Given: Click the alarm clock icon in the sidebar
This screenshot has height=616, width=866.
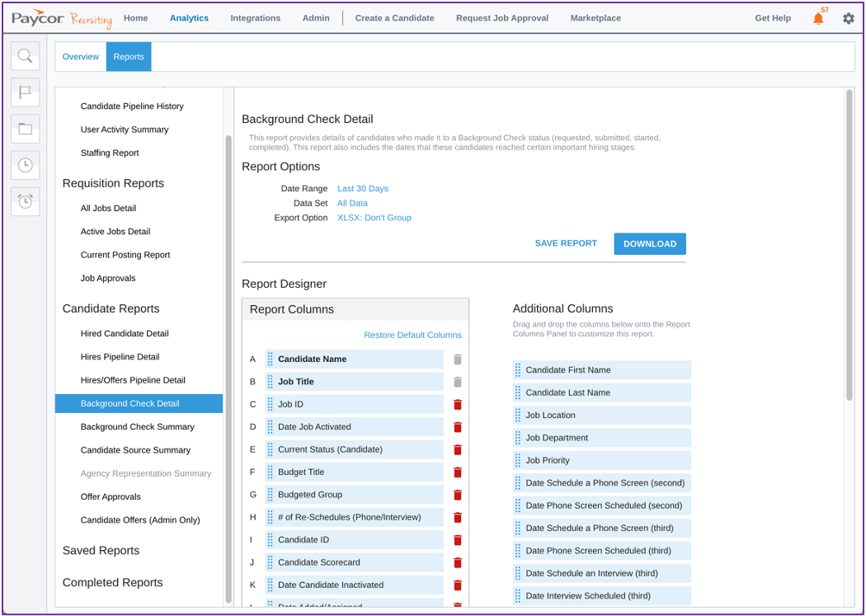Looking at the screenshot, I should (25, 201).
